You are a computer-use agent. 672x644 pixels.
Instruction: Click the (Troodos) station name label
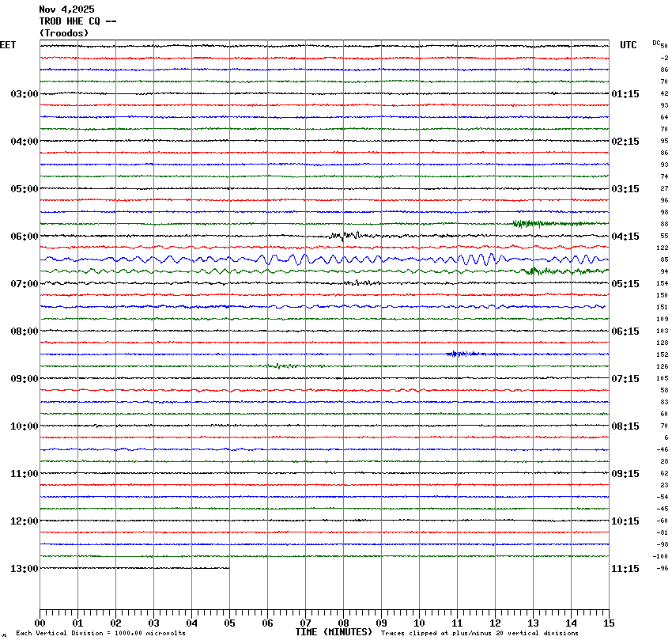coord(64,33)
